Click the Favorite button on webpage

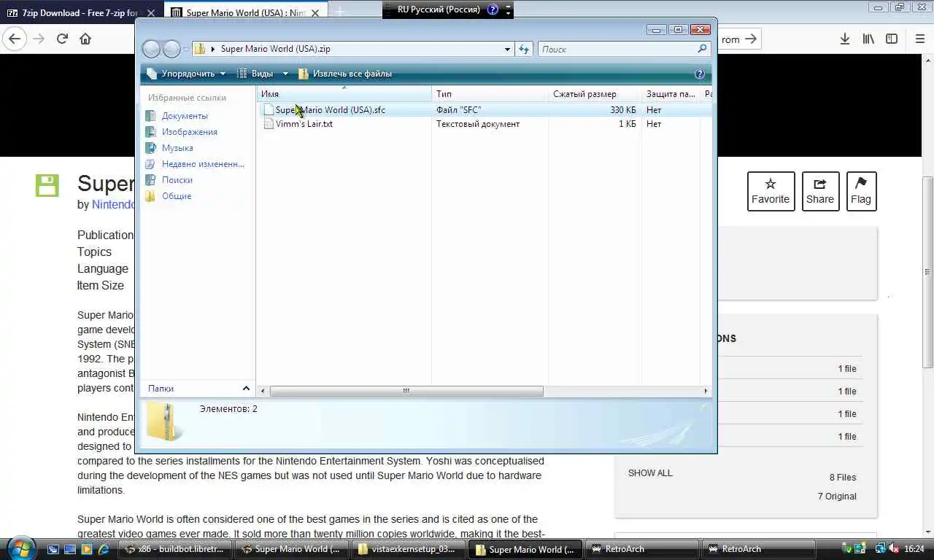[x=771, y=191]
